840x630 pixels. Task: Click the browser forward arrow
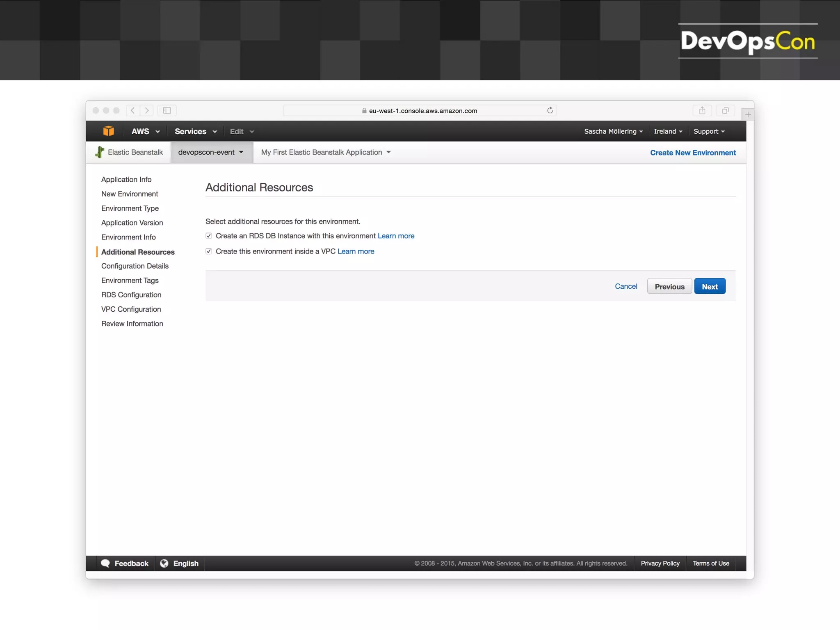coord(147,110)
